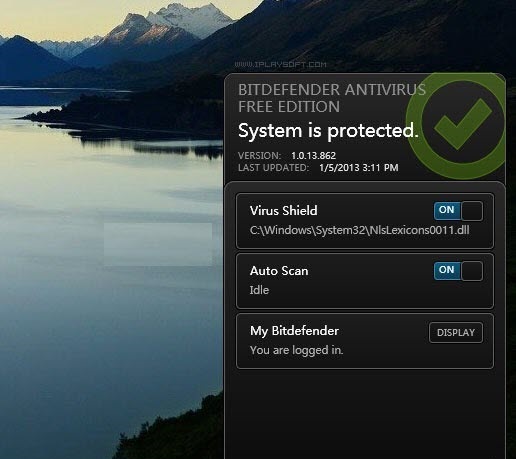Turn off the Virus Shield toggle
Image resolution: width=516 pixels, height=459 pixels.
coord(458,211)
